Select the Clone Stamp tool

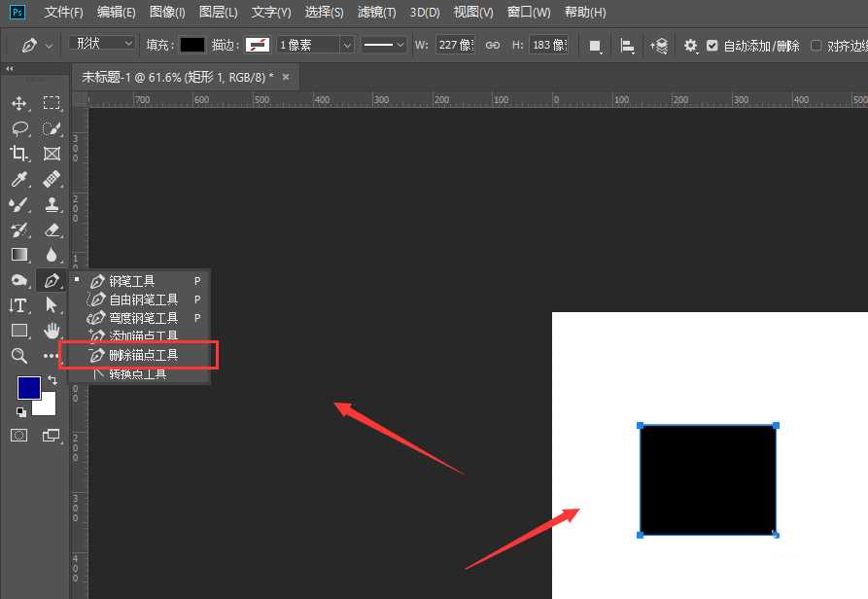pos(52,204)
